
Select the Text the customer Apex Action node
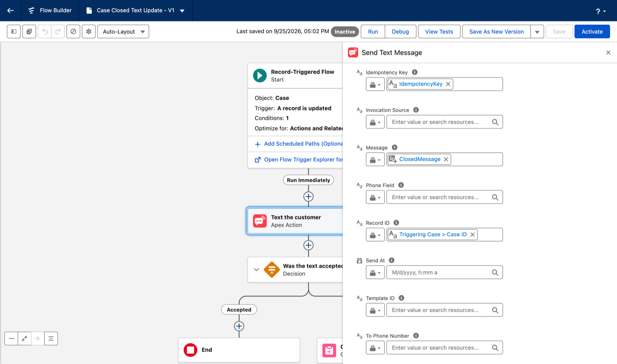pos(295,221)
